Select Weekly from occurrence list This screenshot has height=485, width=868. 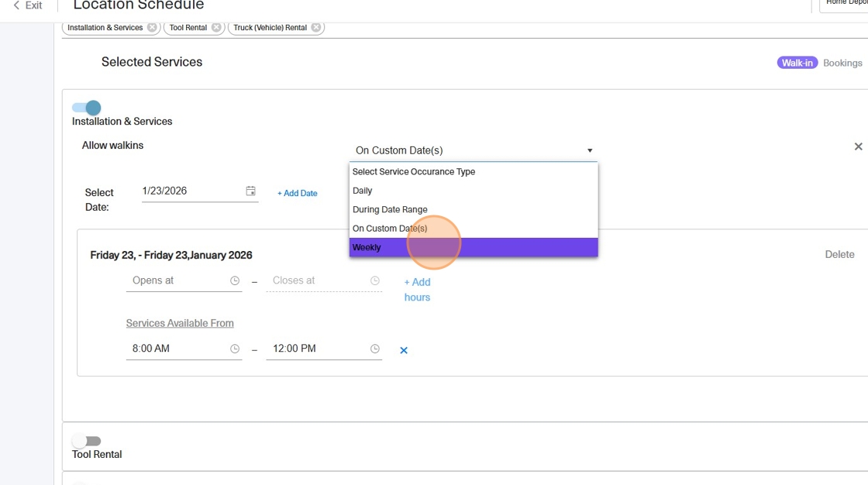pos(473,247)
